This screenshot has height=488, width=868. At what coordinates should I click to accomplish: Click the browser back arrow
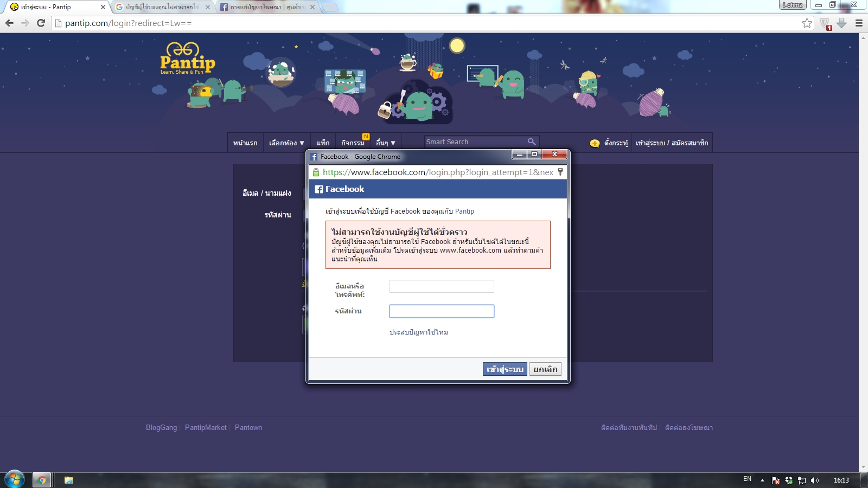[x=9, y=23]
